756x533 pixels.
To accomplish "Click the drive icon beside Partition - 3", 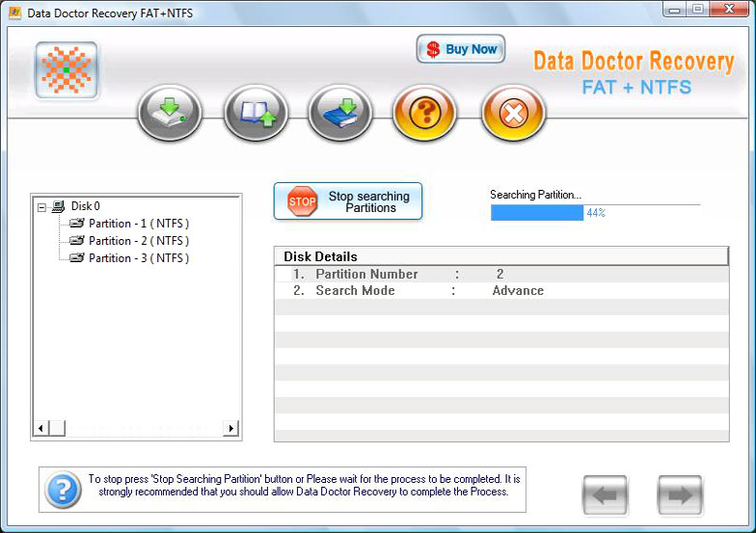I will pyautogui.click(x=77, y=258).
